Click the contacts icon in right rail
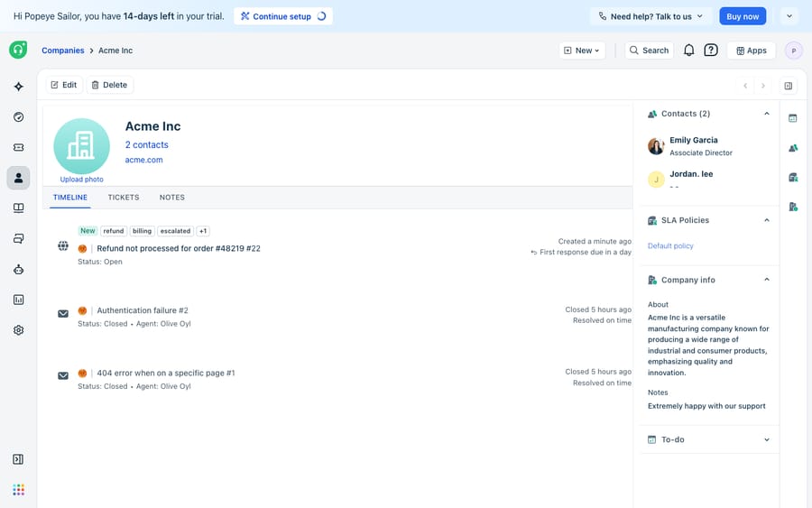812x508 pixels. [x=793, y=148]
